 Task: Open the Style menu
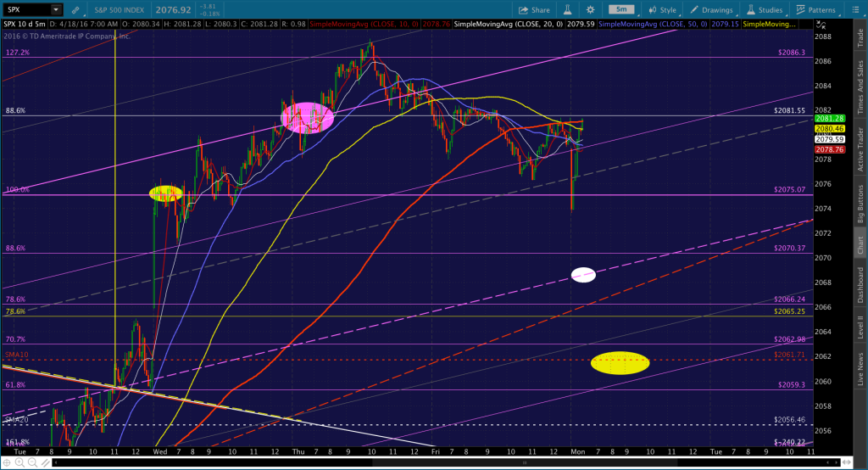pyautogui.click(x=663, y=10)
